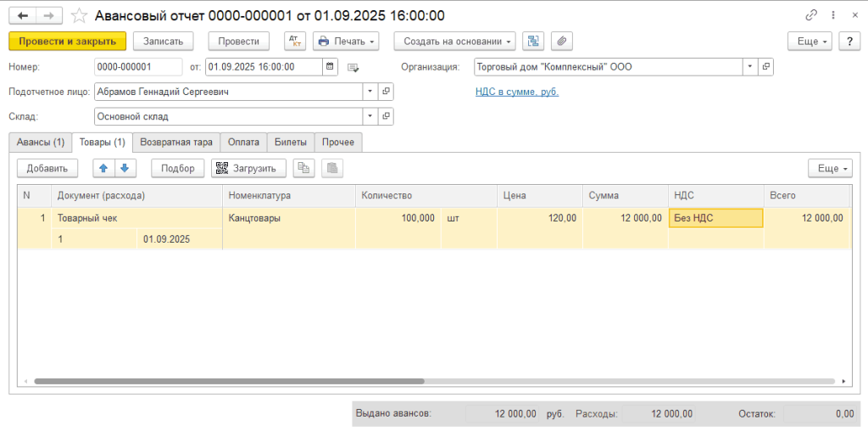Switch to the Билеты tab
Viewport: 868px width, 431px height.
click(x=291, y=143)
